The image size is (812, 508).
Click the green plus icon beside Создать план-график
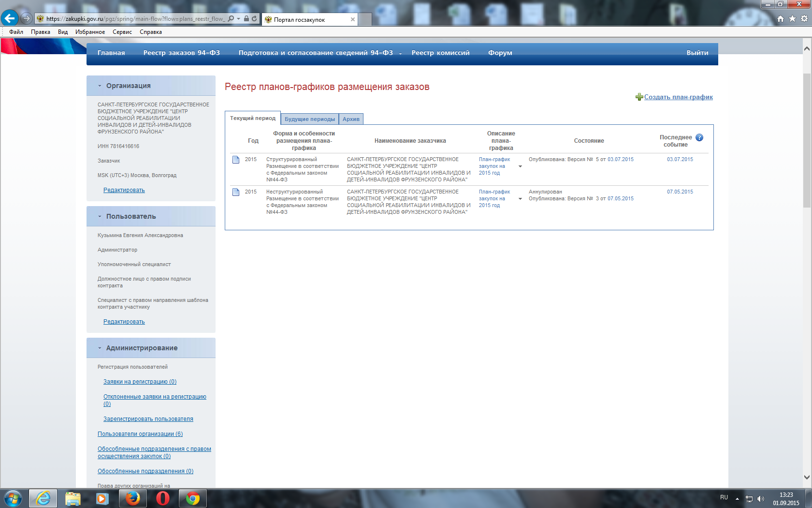click(x=639, y=97)
